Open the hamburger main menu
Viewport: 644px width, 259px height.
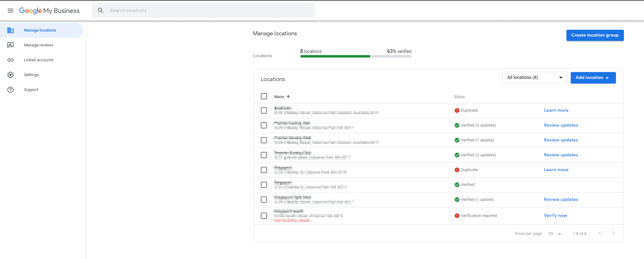click(x=11, y=11)
